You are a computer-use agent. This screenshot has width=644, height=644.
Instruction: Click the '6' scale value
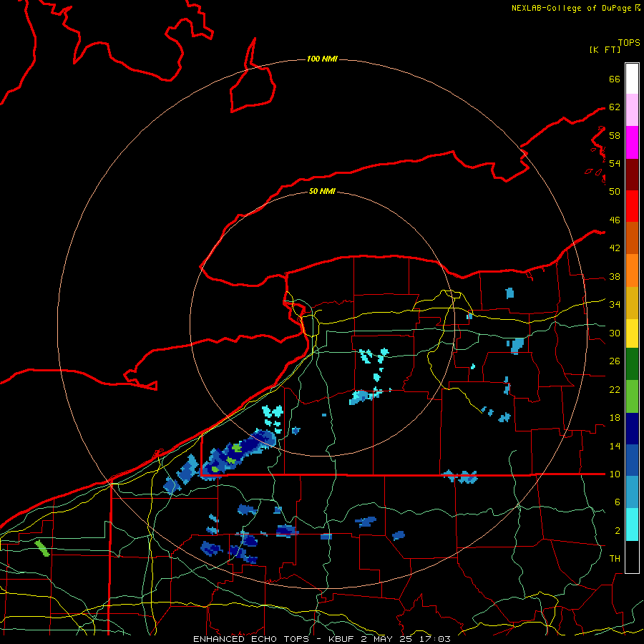point(618,502)
